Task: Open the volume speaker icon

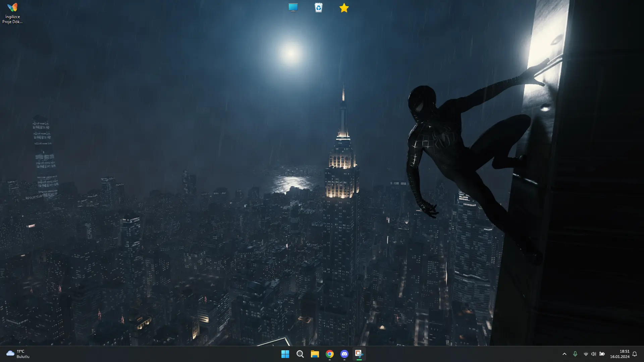Action: coord(594,354)
